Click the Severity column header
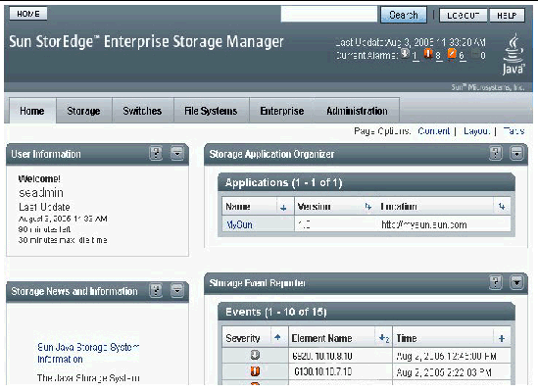The height and width of the screenshot is (392, 538). (x=243, y=338)
